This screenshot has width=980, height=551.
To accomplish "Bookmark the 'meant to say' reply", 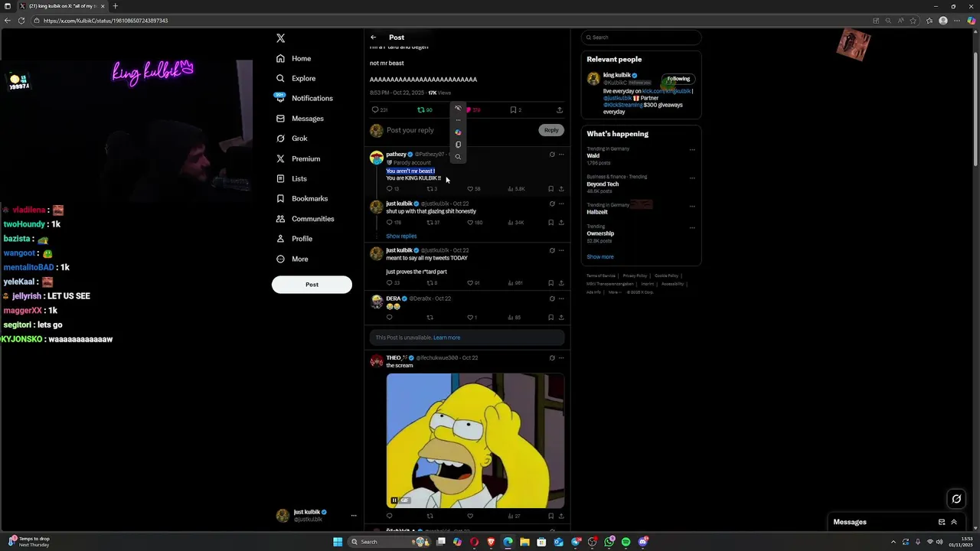I will (x=550, y=283).
